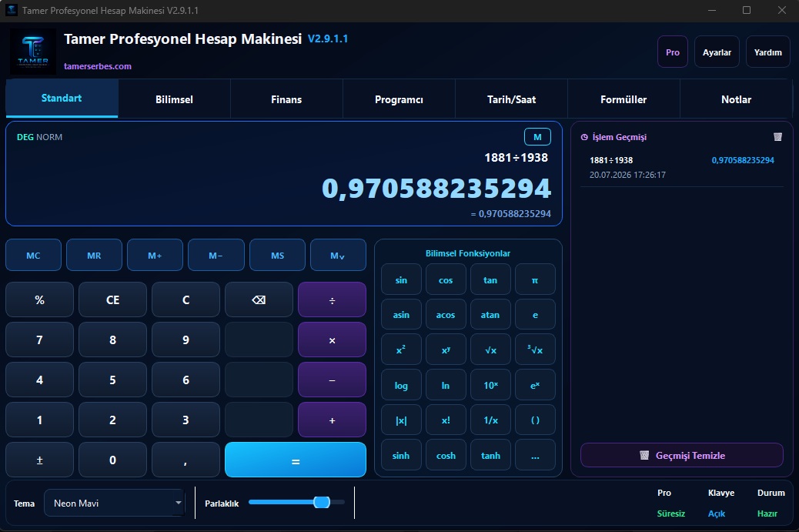Select the Formüller tab
The image size is (799, 532).
coord(623,99)
